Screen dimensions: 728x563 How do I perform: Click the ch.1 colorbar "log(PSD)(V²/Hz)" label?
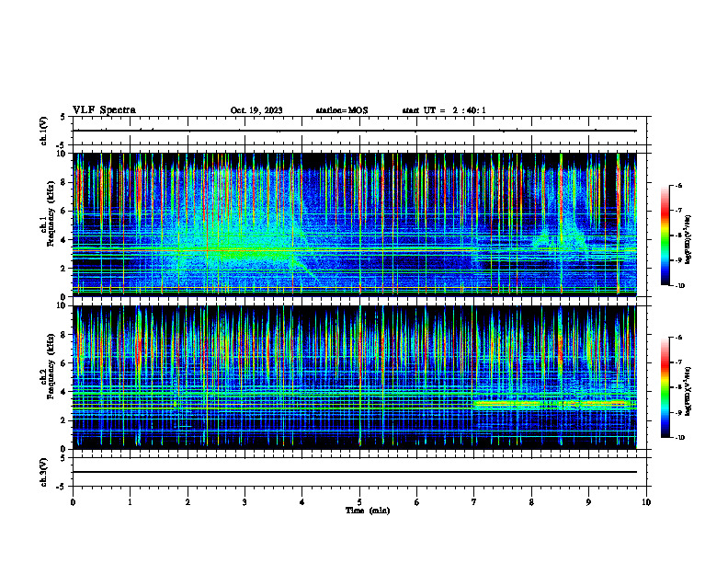tap(688, 239)
